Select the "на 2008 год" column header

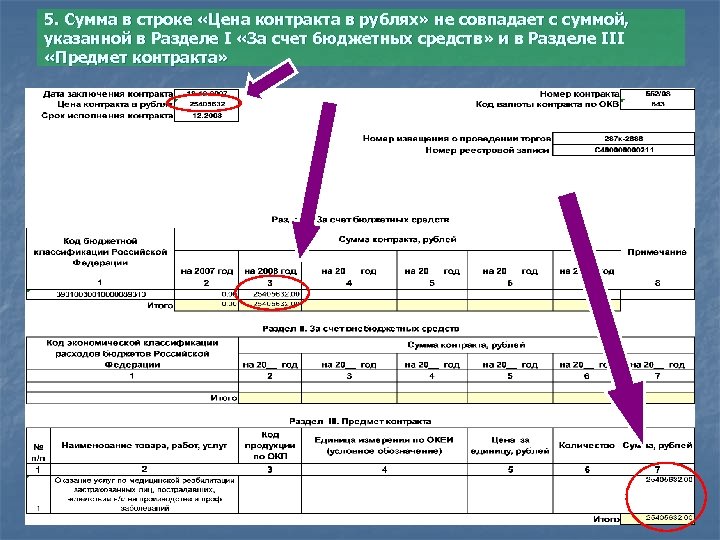pos(270,271)
